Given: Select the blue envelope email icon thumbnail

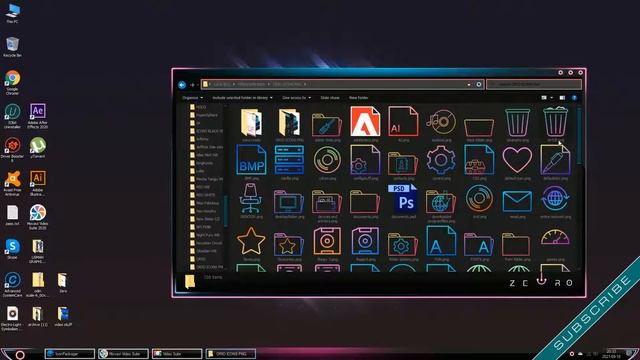Looking at the screenshot, I should [517, 201].
